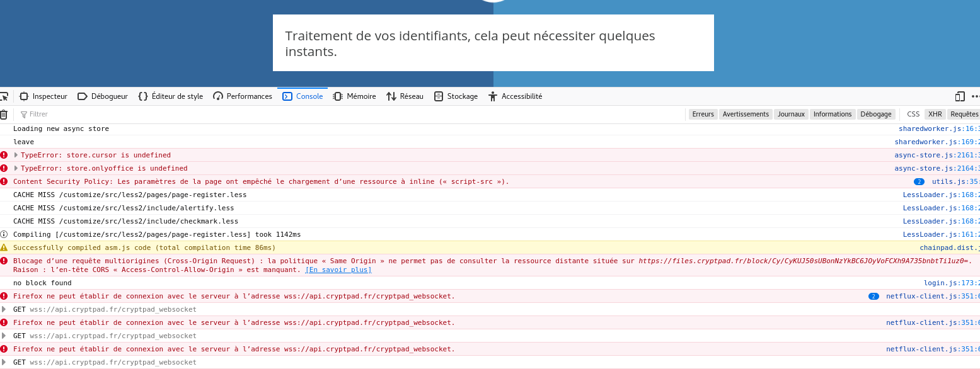This screenshot has width=980, height=369.
Task: Open the Inspecteur panel
Action: [43, 96]
